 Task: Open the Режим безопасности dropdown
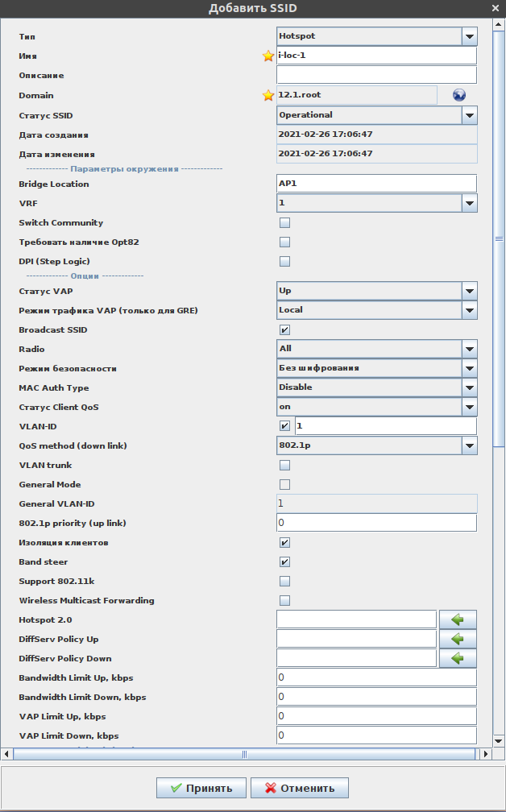tap(469, 368)
